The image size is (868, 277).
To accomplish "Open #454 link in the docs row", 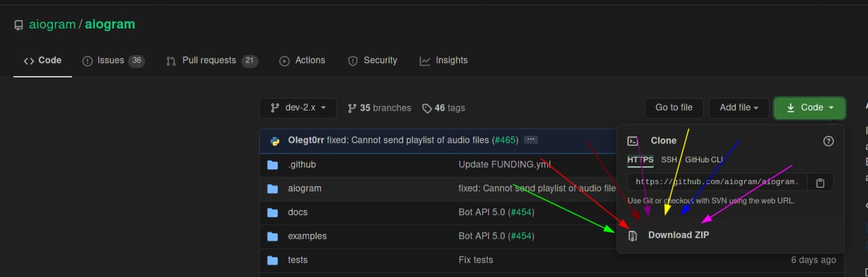I will click(x=521, y=213).
